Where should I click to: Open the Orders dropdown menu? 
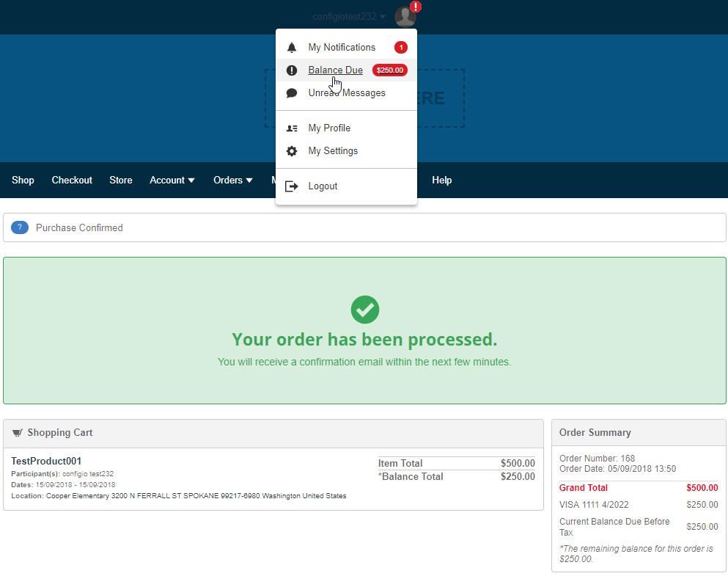click(x=232, y=181)
